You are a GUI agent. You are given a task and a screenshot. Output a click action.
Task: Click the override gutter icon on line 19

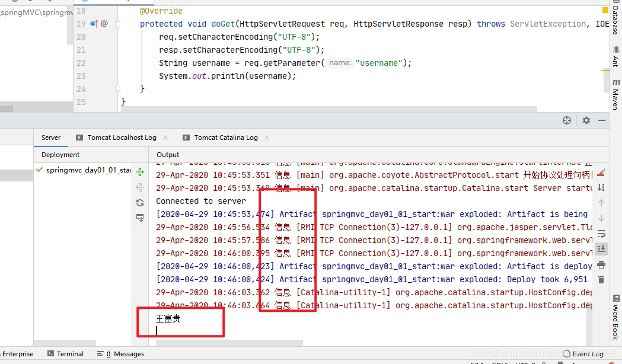pyautogui.click(x=94, y=24)
